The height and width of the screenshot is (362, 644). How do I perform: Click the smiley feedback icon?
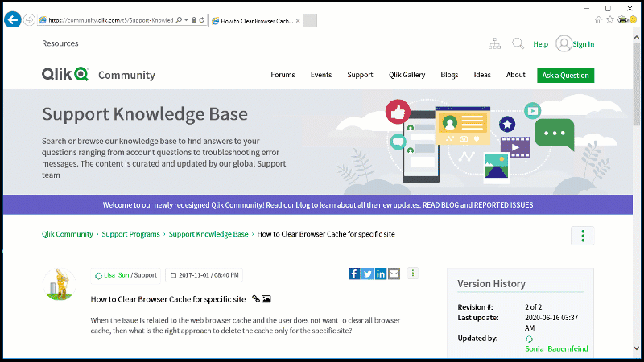634,19
